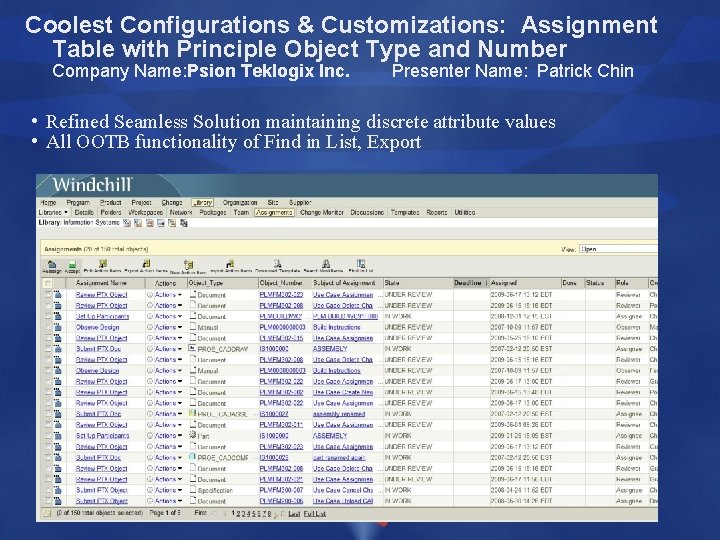Click the PROE_CADDRAW object type icon
This screenshot has width=720, height=540.
pos(193,349)
